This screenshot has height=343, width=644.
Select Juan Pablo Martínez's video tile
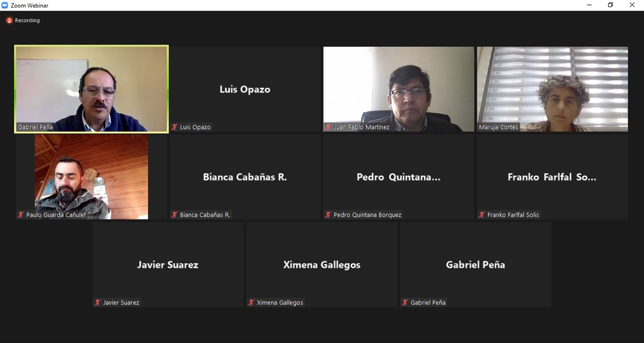coord(398,89)
